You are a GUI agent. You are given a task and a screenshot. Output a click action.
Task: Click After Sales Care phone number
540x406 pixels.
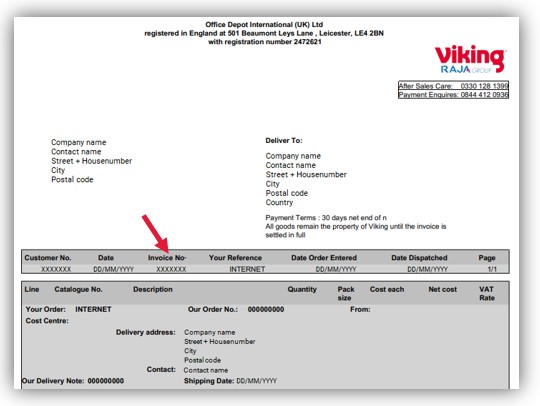coord(484,86)
